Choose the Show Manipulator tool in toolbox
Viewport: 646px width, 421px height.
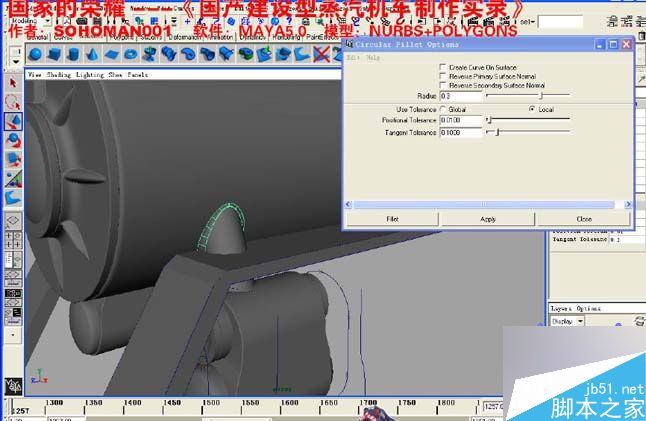[13, 178]
